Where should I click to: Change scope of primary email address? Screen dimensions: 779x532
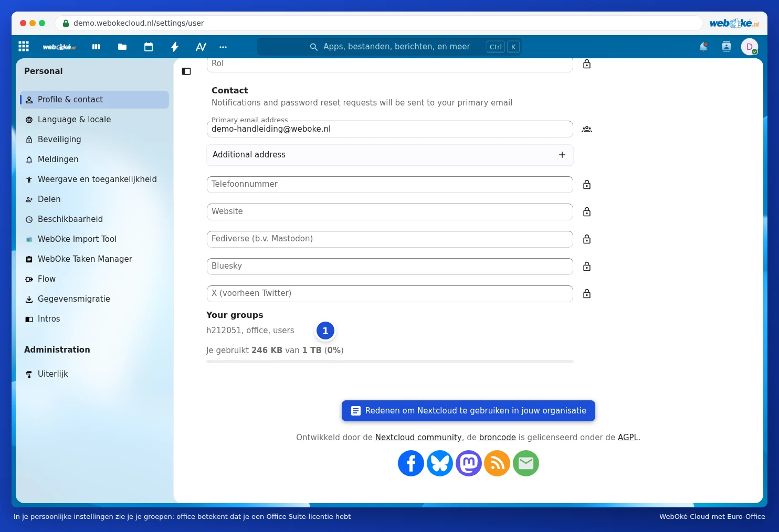[x=587, y=129]
